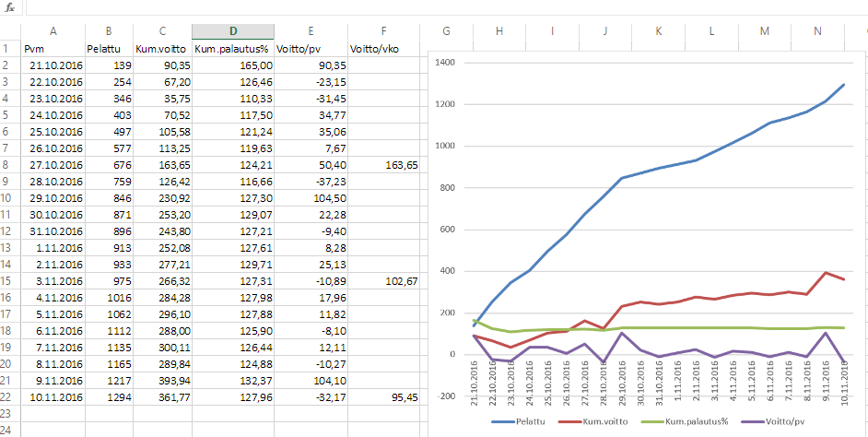Select column E header

pyautogui.click(x=311, y=31)
